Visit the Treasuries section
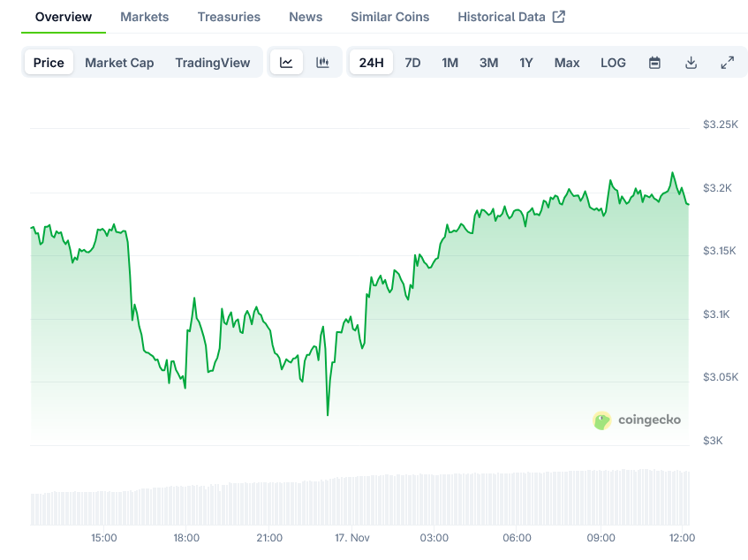The image size is (748, 560). pyautogui.click(x=229, y=16)
